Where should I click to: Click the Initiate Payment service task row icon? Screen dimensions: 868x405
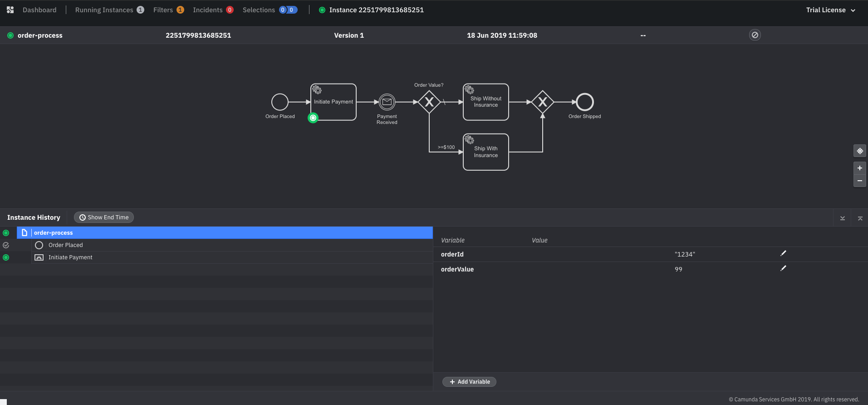pos(39,257)
